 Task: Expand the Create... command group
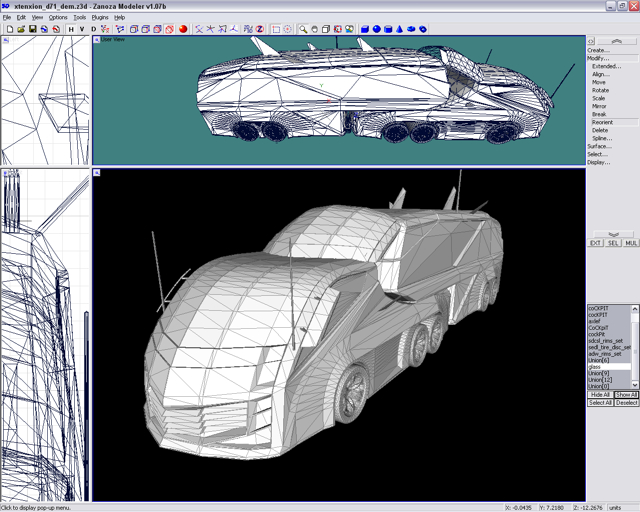point(598,50)
